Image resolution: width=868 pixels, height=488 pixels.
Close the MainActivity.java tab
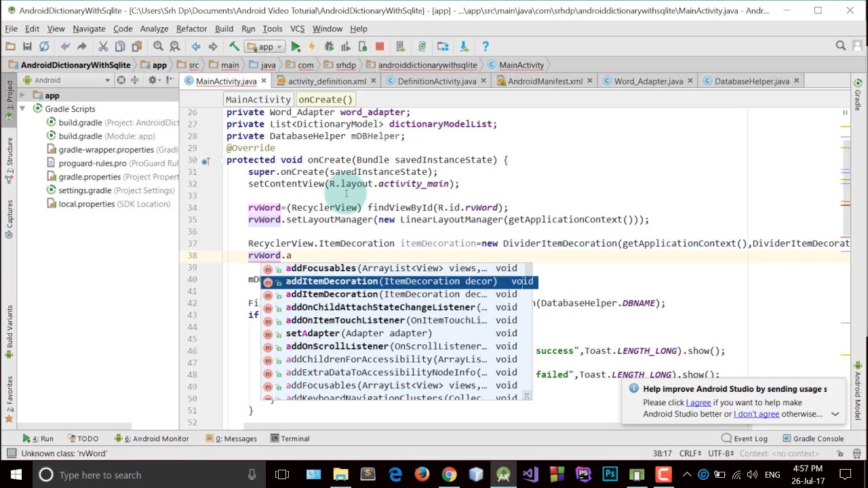(x=263, y=81)
